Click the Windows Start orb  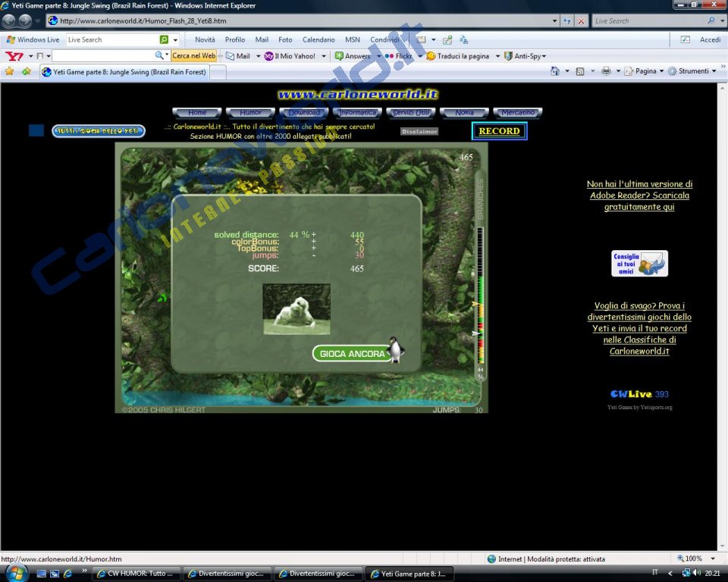[16, 573]
